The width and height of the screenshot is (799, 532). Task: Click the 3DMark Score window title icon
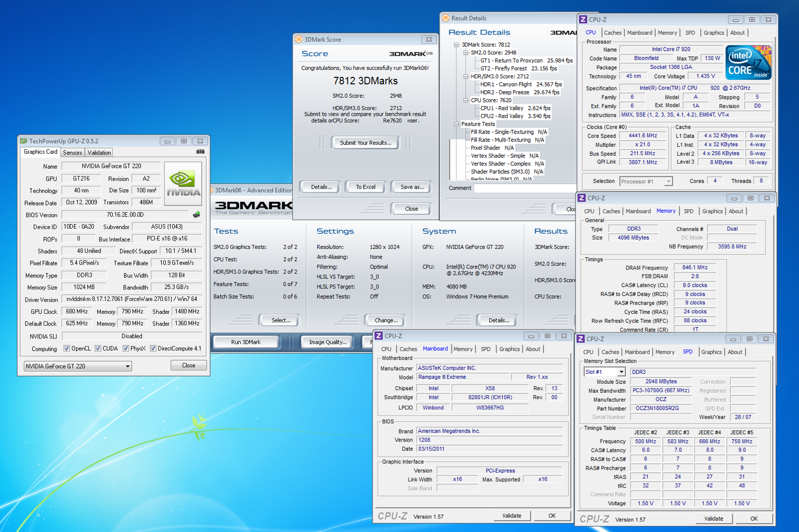click(299, 39)
